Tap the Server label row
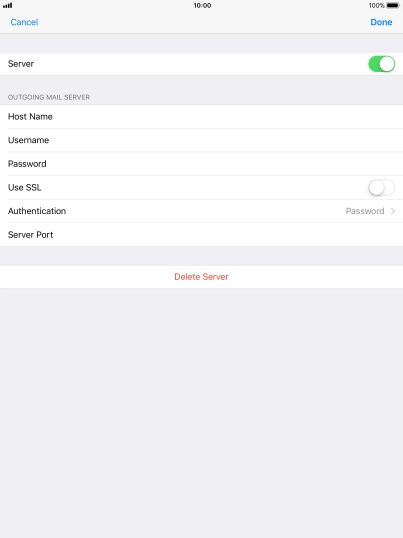Viewport: 403px width, 538px height. (x=201, y=64)
